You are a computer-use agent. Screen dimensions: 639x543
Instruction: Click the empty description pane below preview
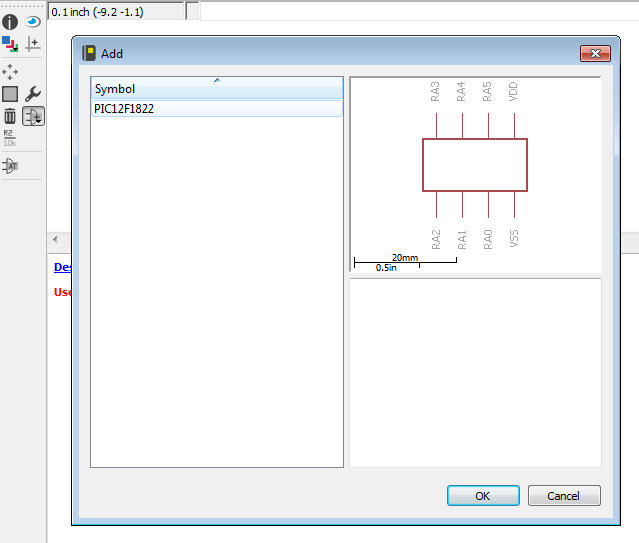[475, 373]
